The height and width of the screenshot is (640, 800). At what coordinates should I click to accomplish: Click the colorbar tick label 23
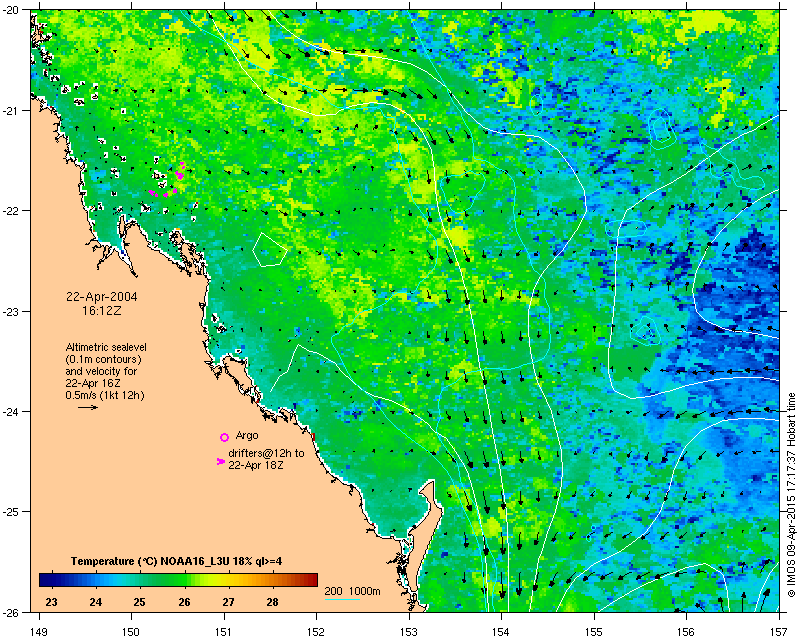[52, 602]
